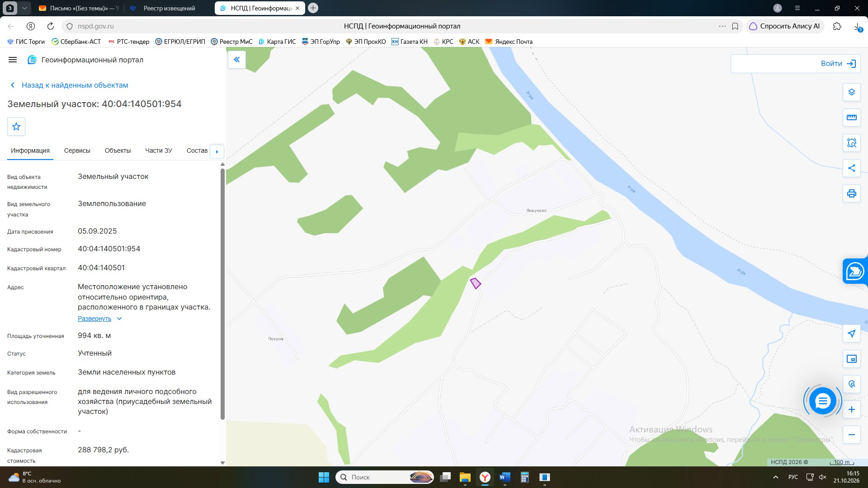Zoom out on the map
The height and width of the screenshot is (488, 868).
point(851,435)
